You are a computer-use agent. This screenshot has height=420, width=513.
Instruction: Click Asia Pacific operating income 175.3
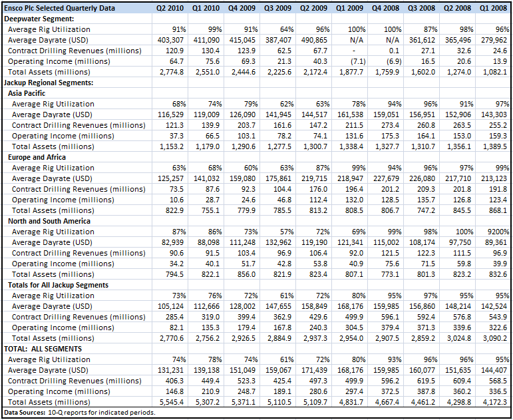click(391, 136)
